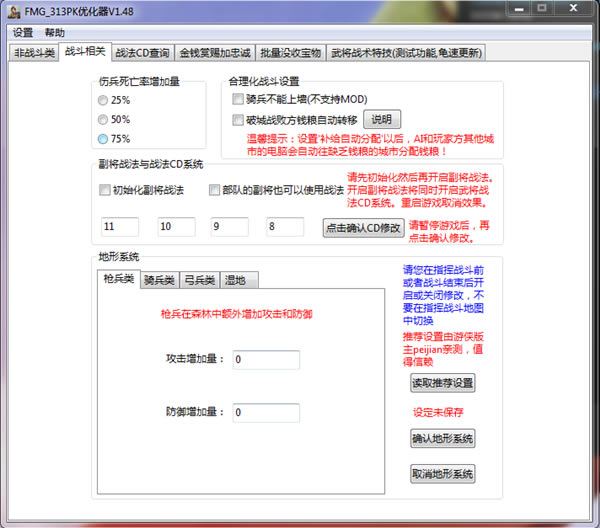
Task: Select 25% casualty death rate radio
Action: coord(103,101)
